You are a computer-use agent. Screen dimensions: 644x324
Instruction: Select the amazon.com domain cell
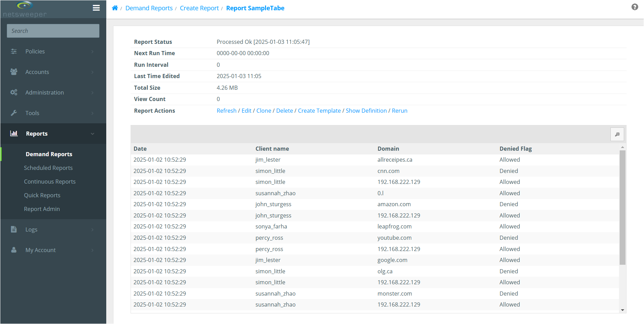pyautogui.click(x=394, y=204)
